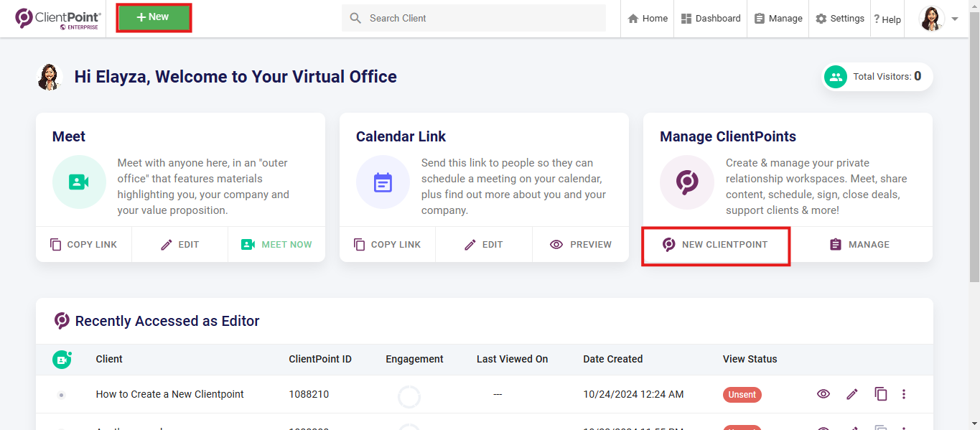Click ClientPoint ID 1088210
Image resolution: width=980 pixels, height=430 pixels.
(x=309, y=394)
